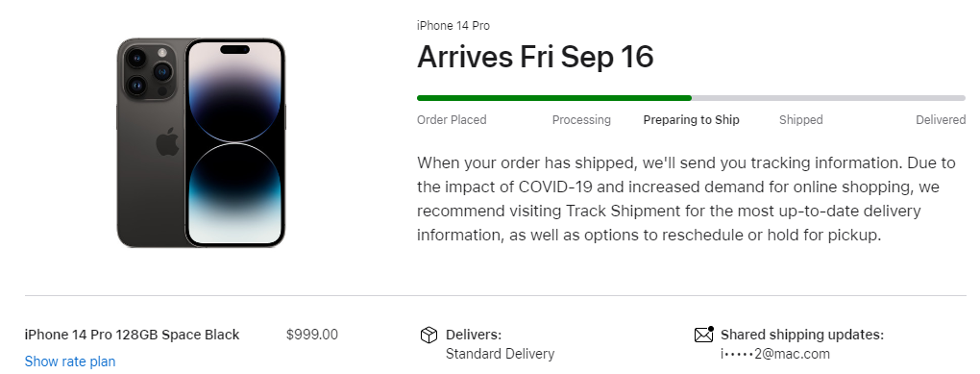Click the Shipped progress step

pos(800,119)
